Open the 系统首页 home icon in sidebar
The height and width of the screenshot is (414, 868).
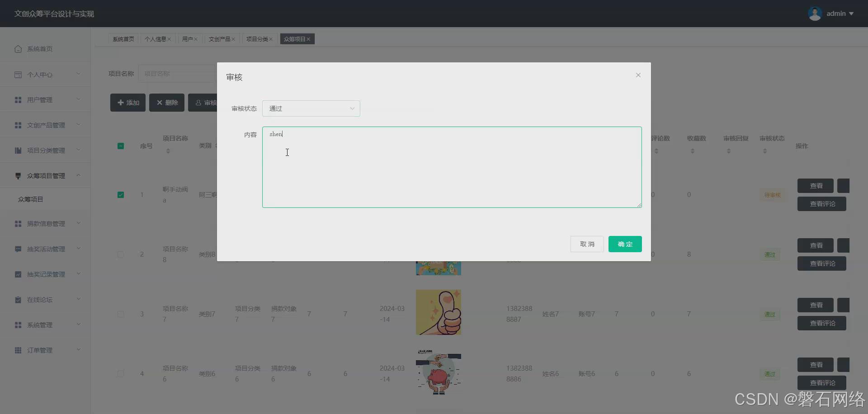click(x=18, y=49)
